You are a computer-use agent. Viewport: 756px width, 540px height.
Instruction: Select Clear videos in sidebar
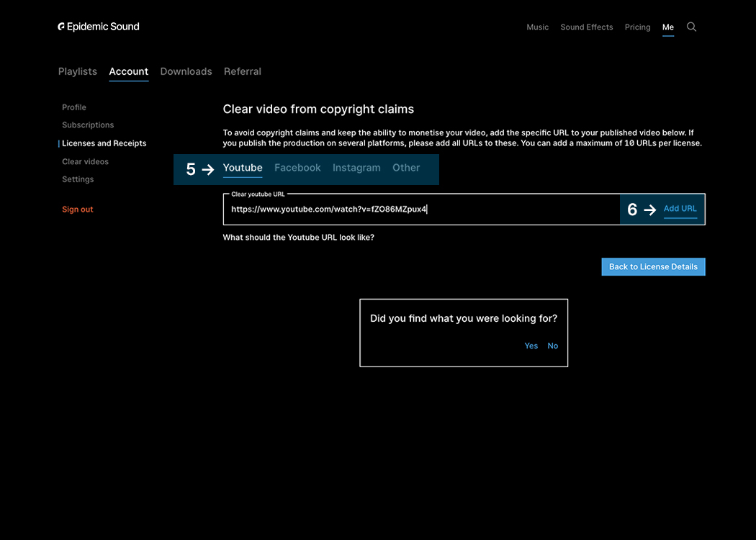pyautogui.click(x=85, y=161)
